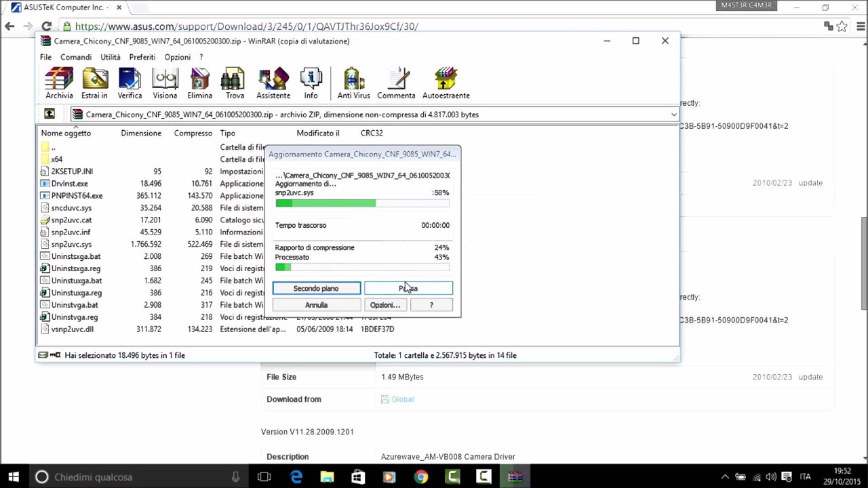Sort by Compresso column header
Viewport: 868px width, 488px height.
coord(193,133)
